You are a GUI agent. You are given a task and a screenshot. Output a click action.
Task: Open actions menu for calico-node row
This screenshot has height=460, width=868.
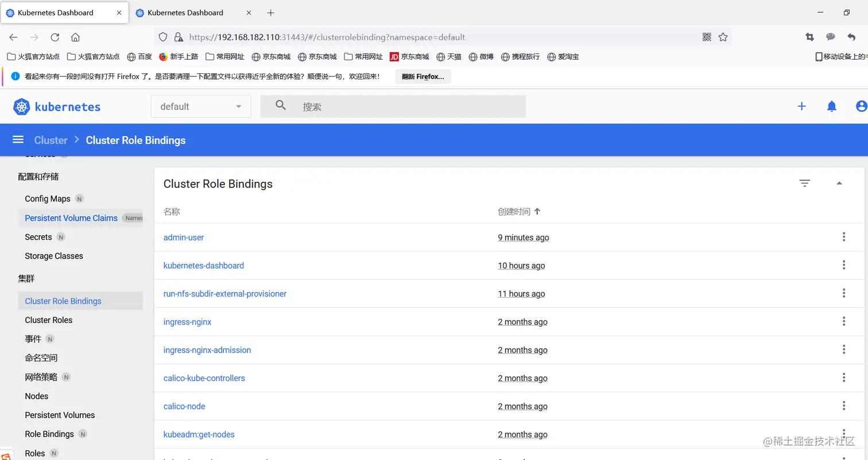[x=844, y=406]
